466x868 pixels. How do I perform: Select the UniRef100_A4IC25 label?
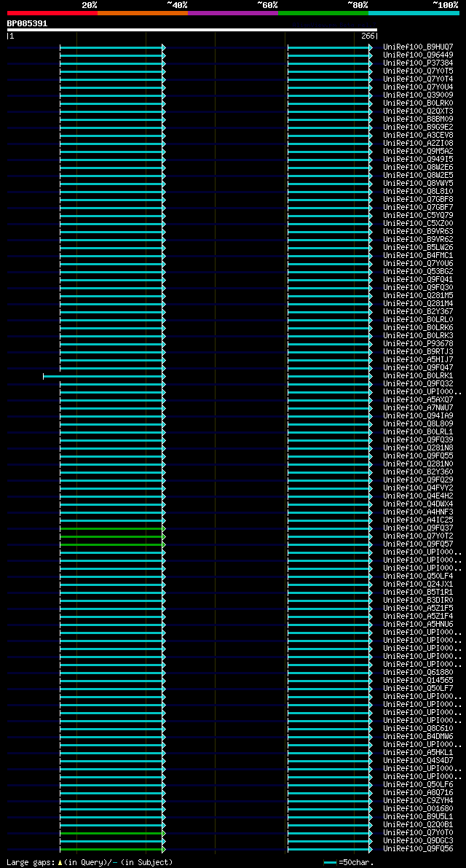pos(418,520)
